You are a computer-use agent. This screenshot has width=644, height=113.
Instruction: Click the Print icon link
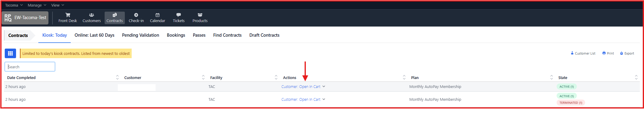click(608, 53)
